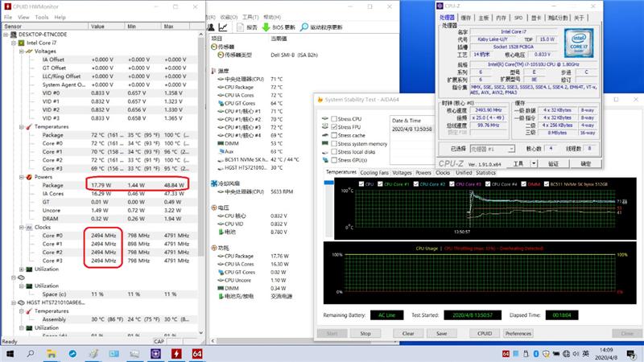
Task: Uncheck the Stress FPU checkbox
Action: pos(334,127)
